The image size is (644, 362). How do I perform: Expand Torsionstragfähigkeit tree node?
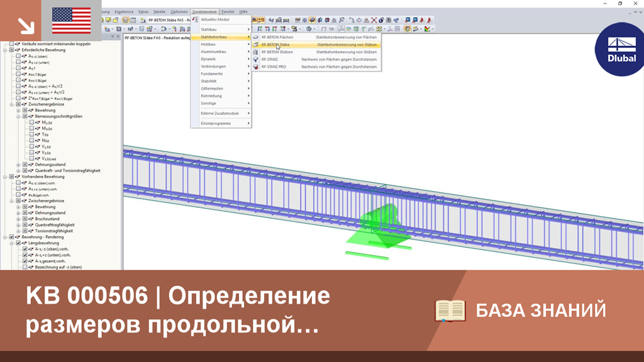click(x=18, y=231)
